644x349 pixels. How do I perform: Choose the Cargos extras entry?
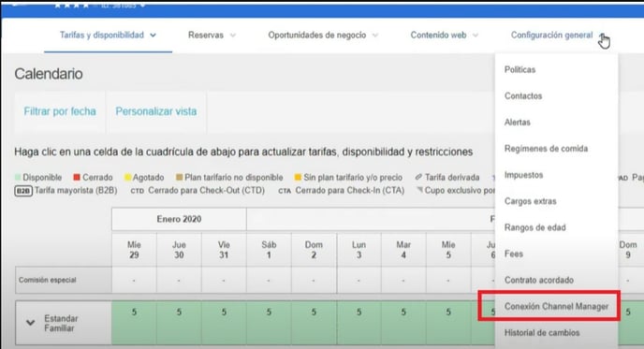click(x=530, y=201)
